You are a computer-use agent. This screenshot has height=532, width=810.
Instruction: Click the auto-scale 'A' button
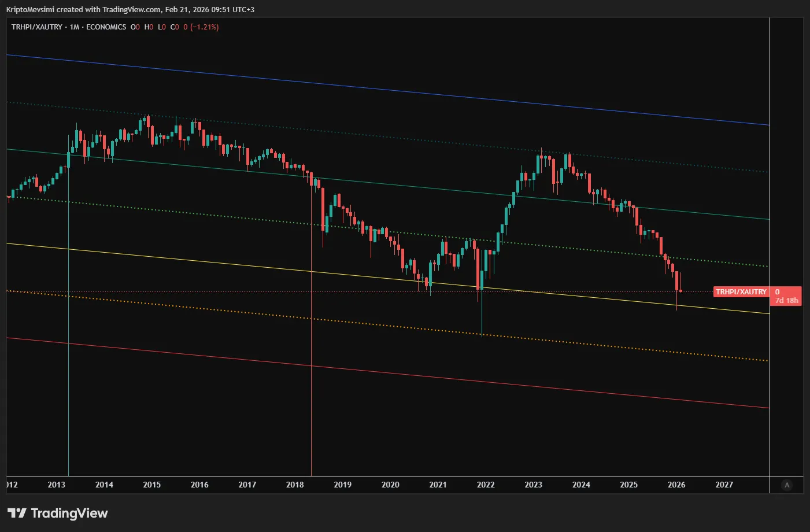tap(786, 485)
